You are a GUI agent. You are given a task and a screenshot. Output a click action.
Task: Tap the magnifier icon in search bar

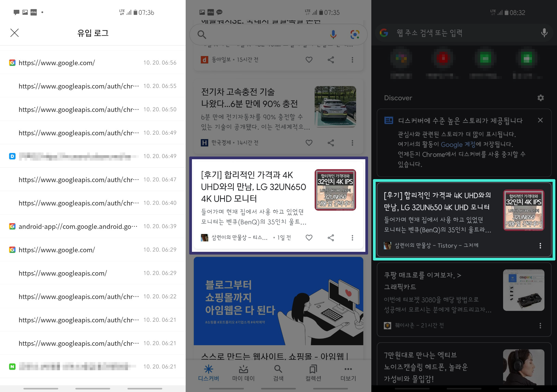202,35
